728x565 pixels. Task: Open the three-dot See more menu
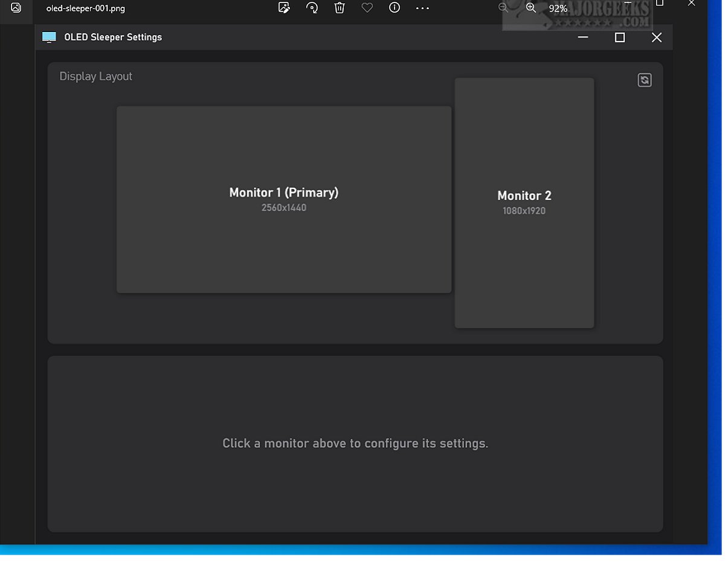[x=422, y=8]
